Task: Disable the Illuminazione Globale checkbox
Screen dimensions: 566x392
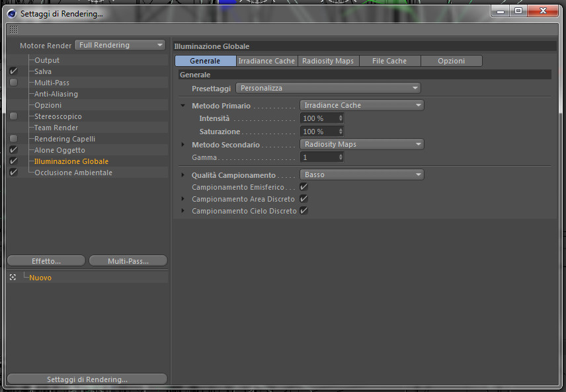Action: 13,161
